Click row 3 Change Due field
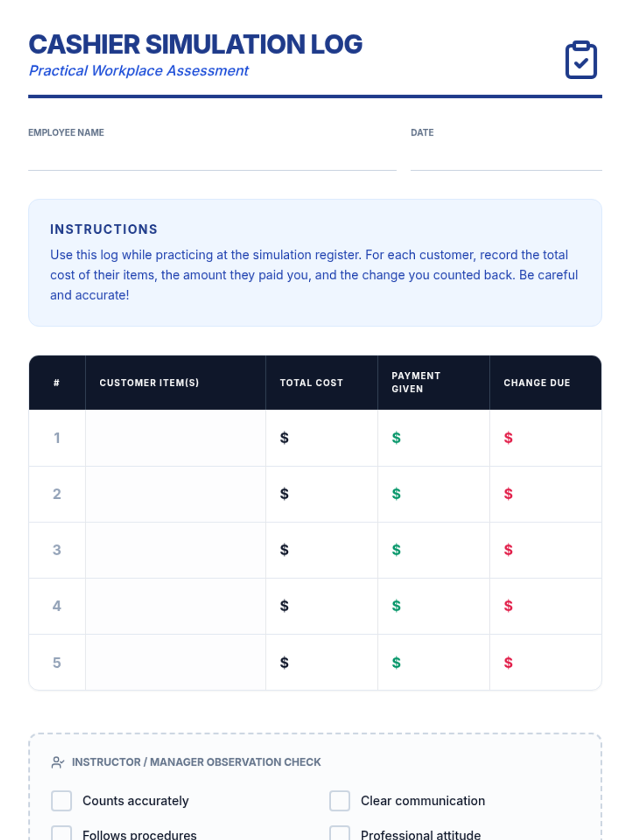630x840 pixels. tap(551, 550)
